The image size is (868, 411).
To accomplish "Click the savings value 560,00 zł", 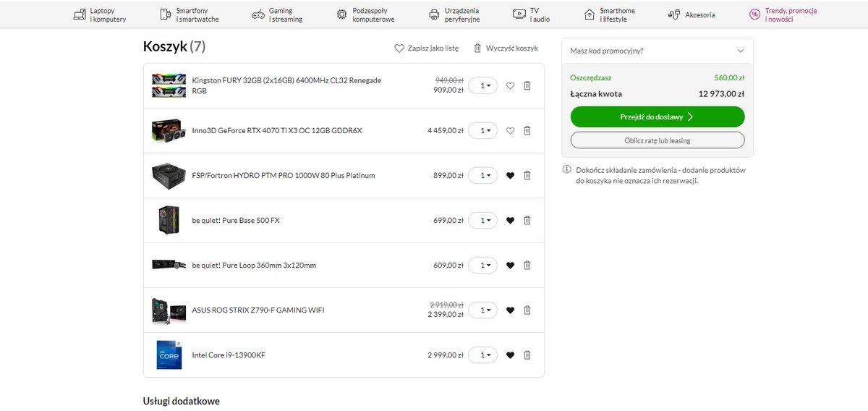I will (729, 77).
